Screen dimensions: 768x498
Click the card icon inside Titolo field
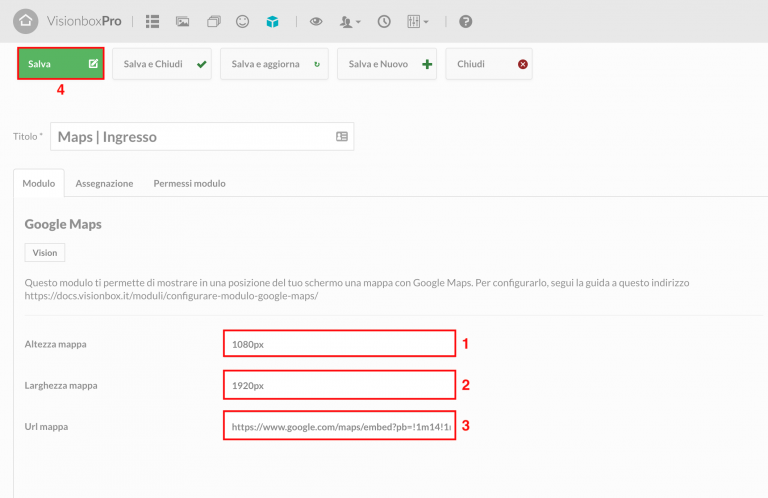[342, 137]
